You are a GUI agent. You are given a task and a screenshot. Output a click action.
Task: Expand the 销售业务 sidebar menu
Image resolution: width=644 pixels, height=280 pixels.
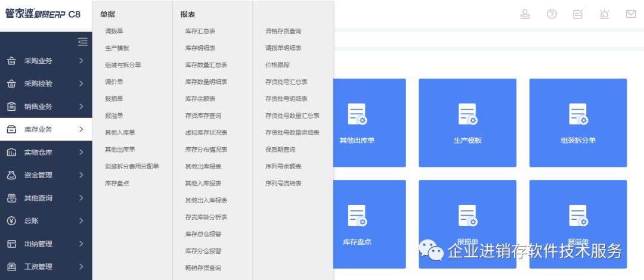(46, 107)
